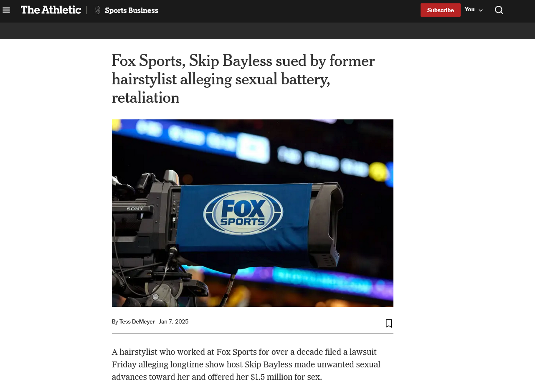Viewport: 535px width, 392px height.
Task: Go to the Sports Business section
Action: coord(131,10)
